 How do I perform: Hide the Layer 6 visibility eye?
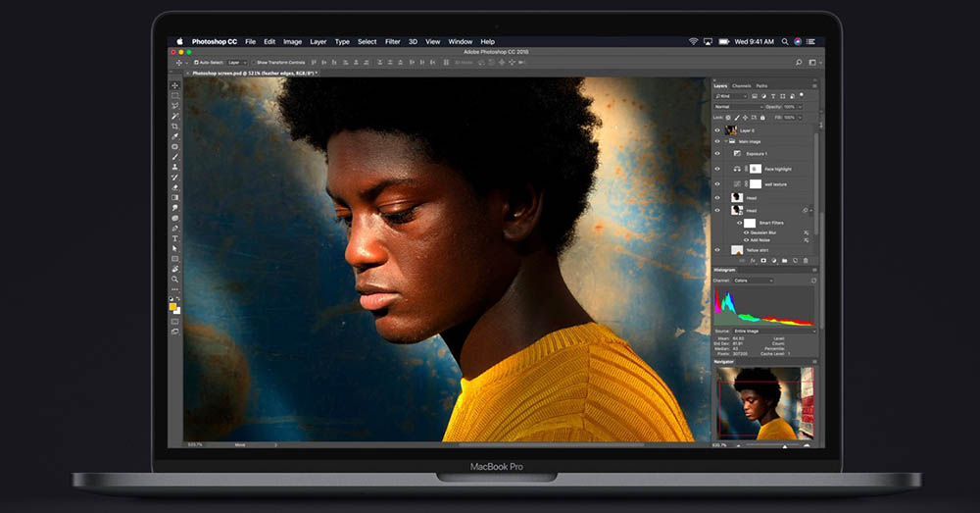(717, 130)
